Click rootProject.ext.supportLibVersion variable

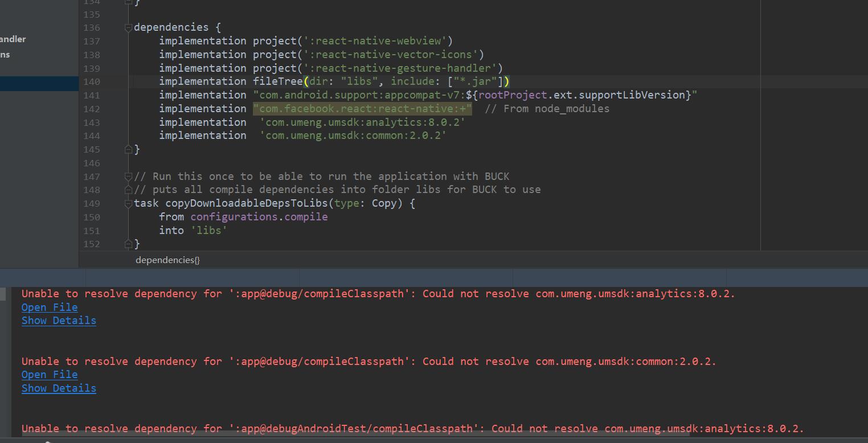(x=582, y=95)
